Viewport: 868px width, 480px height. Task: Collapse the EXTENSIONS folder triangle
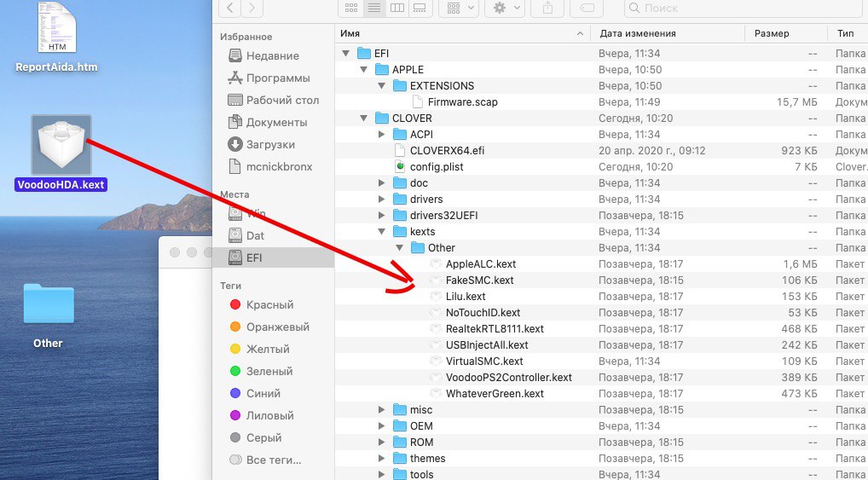(x=381, y=86)
